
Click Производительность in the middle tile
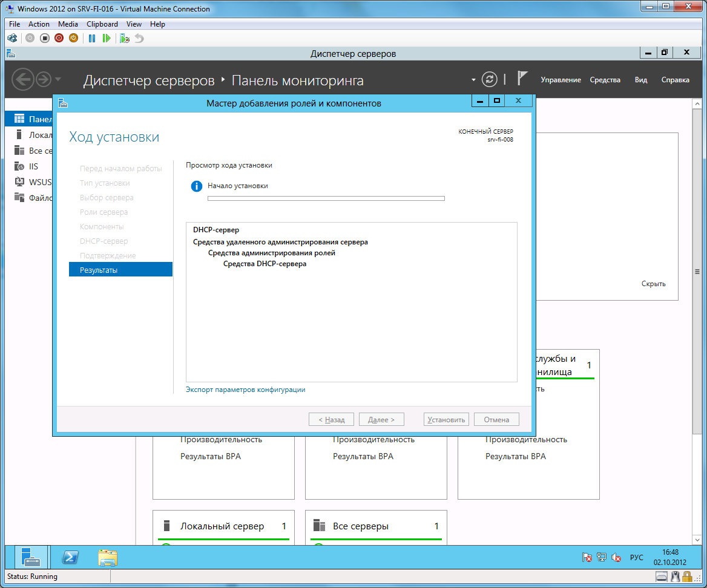point(373,439)
